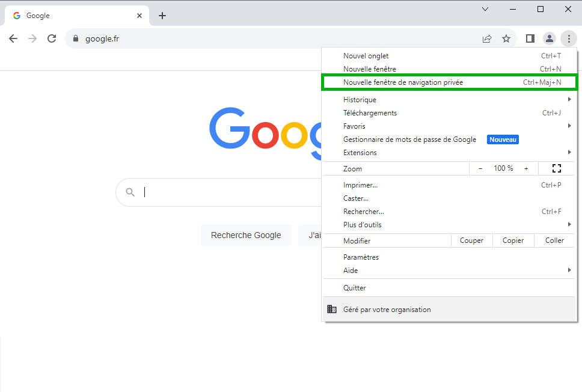Viewport: 582px width, 392px height.
Task: Decrease zoom with the minus button
Action: [480, 168]
